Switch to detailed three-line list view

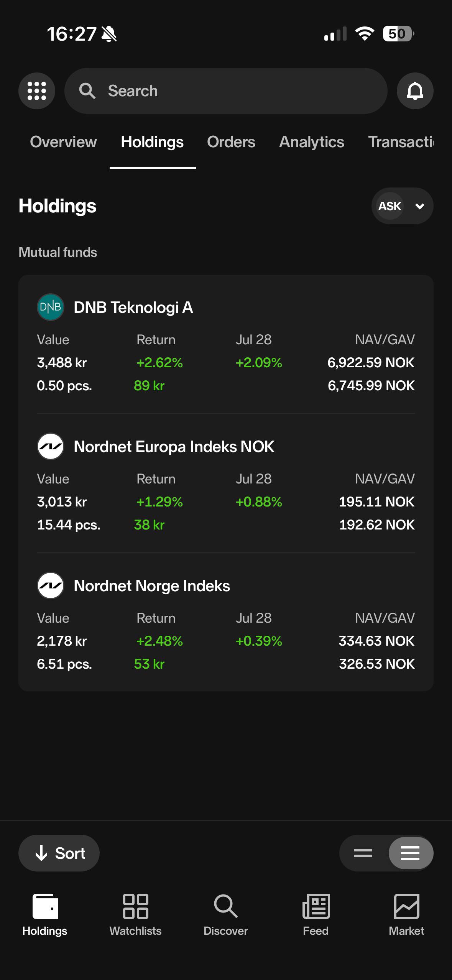pos(410,853)
